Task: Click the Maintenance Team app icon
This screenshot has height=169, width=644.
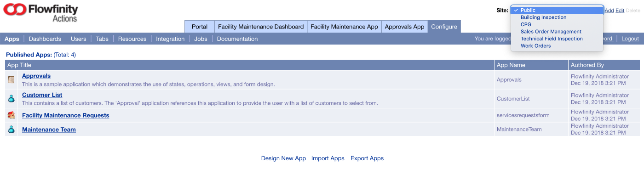Action: coord(11,130)
